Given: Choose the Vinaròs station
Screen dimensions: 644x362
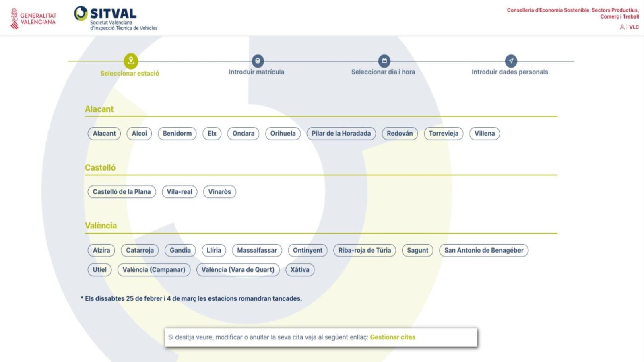Looking at the screenshot, I should tap(219, 192).
